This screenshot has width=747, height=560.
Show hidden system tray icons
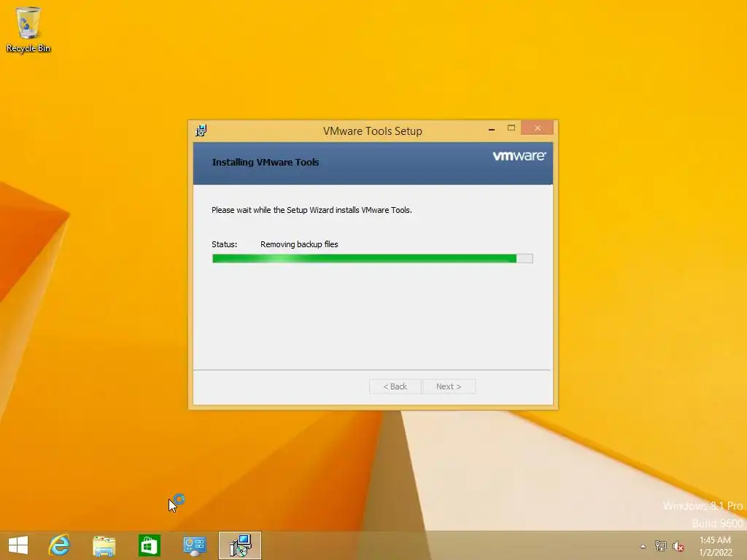[643, 546]
